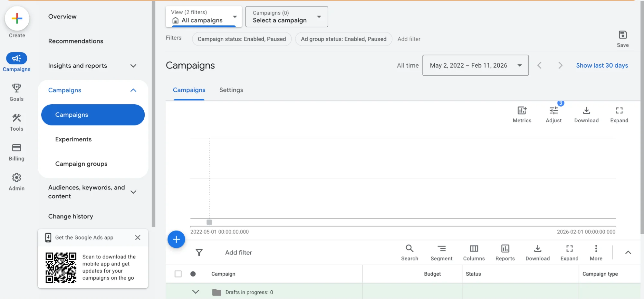Switch to the Settings tab

click(x=231, y=90)
